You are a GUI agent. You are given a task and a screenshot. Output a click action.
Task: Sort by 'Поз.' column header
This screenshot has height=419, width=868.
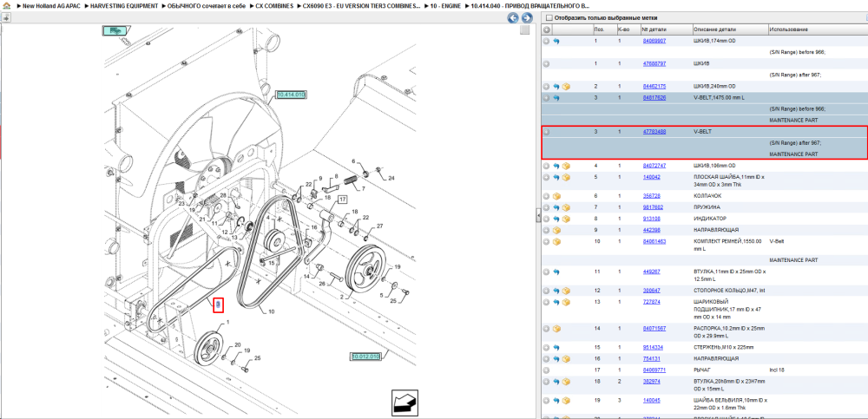pyautogui.click(x=599, y=29)
